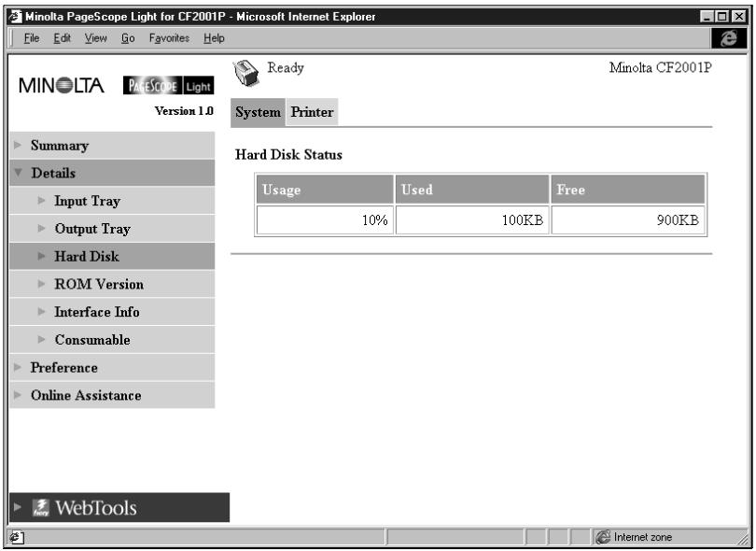Open the View menu

[95, 38]
